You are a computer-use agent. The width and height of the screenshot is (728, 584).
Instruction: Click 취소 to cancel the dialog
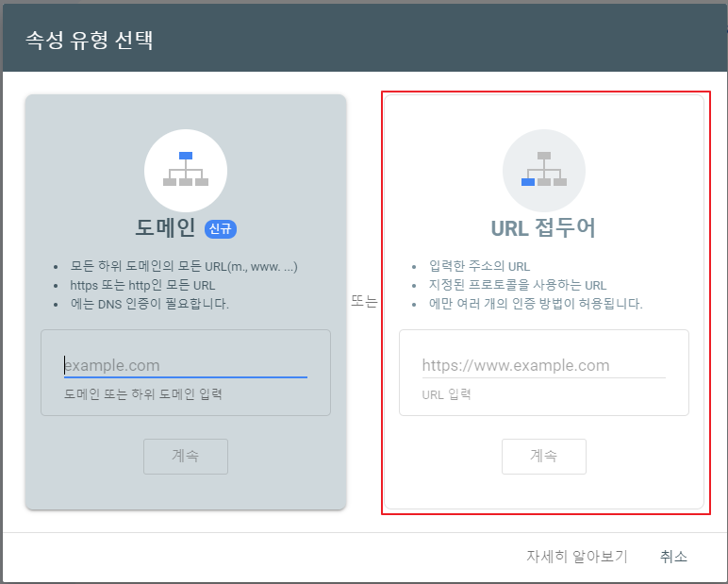point(673,556)
